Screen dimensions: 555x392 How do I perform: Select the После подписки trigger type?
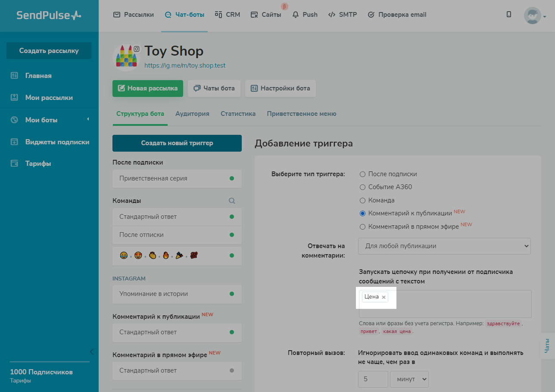[x=362, y=174]
